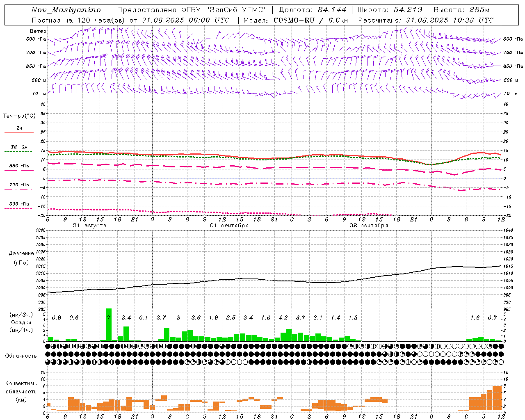
Task: Click the 0.7 precipitation total value
Action: [492, 318]
